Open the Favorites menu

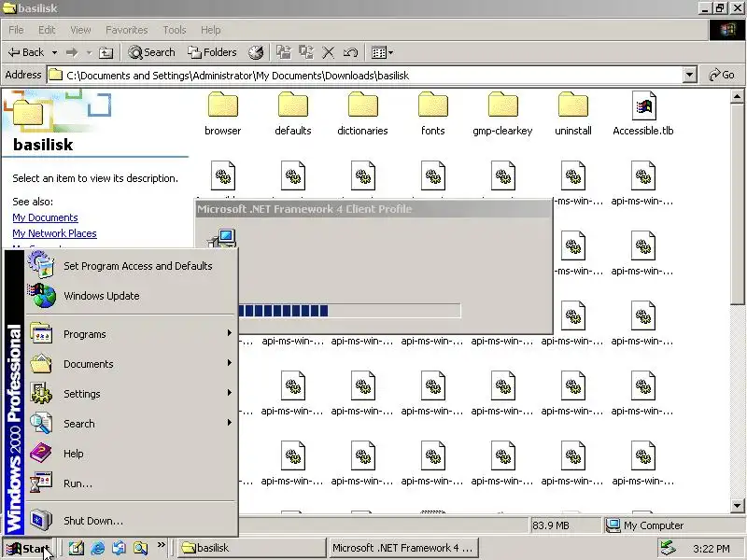(127, 30)
